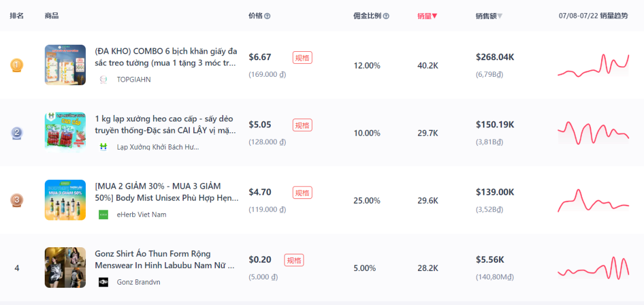Viewport: 644px width, 305px height.
Task: Sort by 销量 using its red arrow
Action: click(435, 17)
